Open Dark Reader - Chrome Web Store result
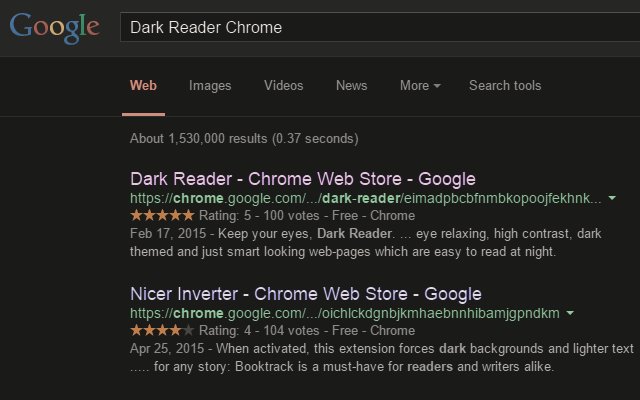This screenshot has height=400, width=640. pos(303,179)
